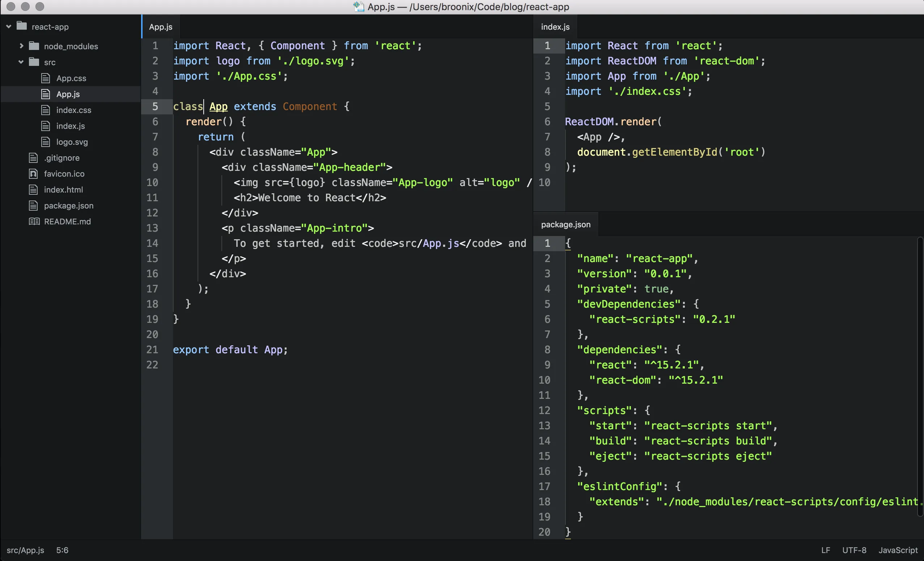Click the App.css file icon in sidebar

coord(46,78)
